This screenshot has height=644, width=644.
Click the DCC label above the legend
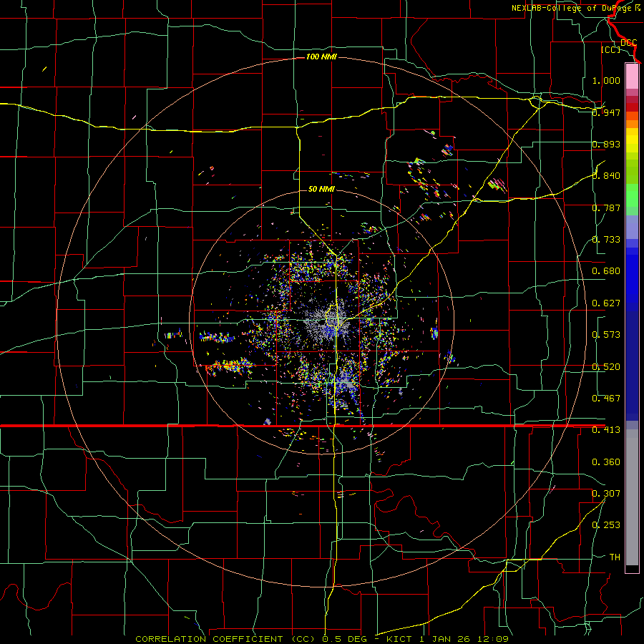pyautogui.click(x=628, y=43)
